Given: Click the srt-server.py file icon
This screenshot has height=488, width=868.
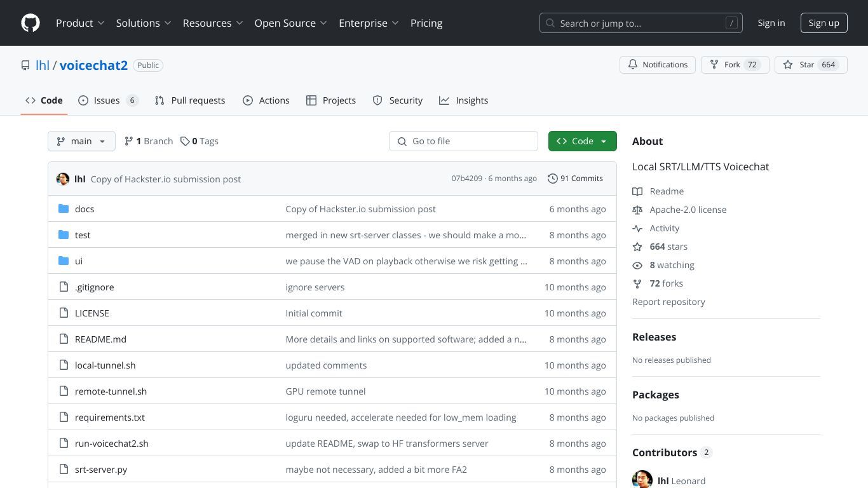Looking at the screenshot, I should pyautogui.click(x=64, y=469).
